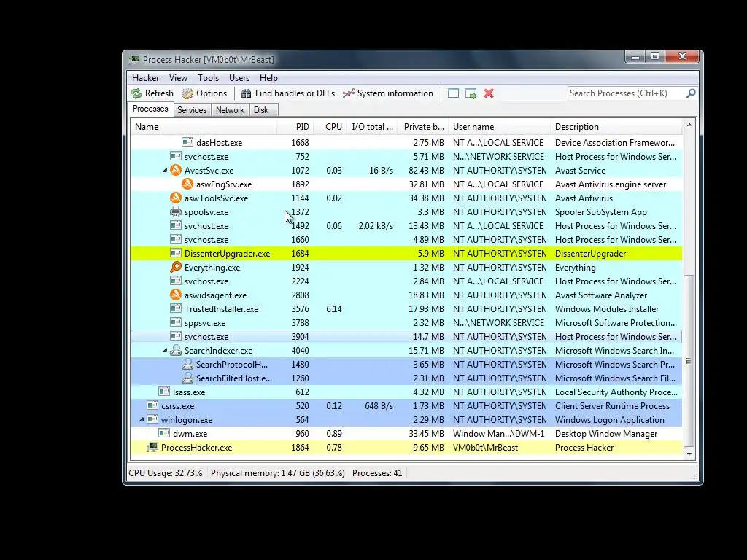
Task: Click the 'Physical memory: 1.47 GB (36.63%)' status entry
Action: pos(278,473)
